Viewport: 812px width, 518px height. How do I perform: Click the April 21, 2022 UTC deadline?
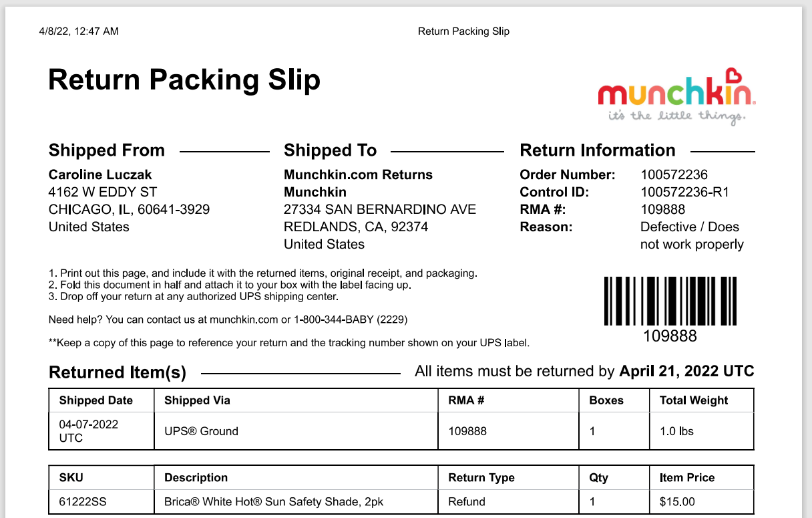click(x=686, y=372)
